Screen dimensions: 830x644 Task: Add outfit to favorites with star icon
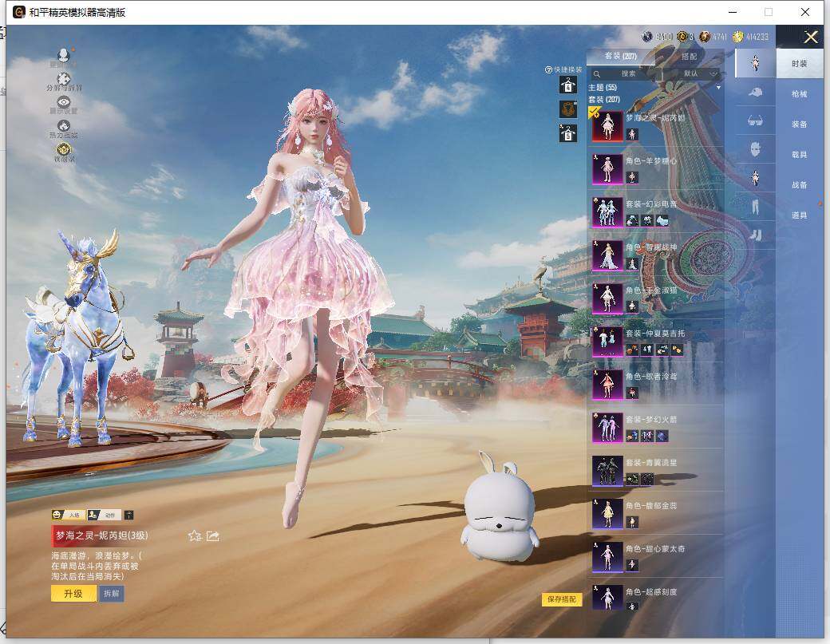coord(194,536)
